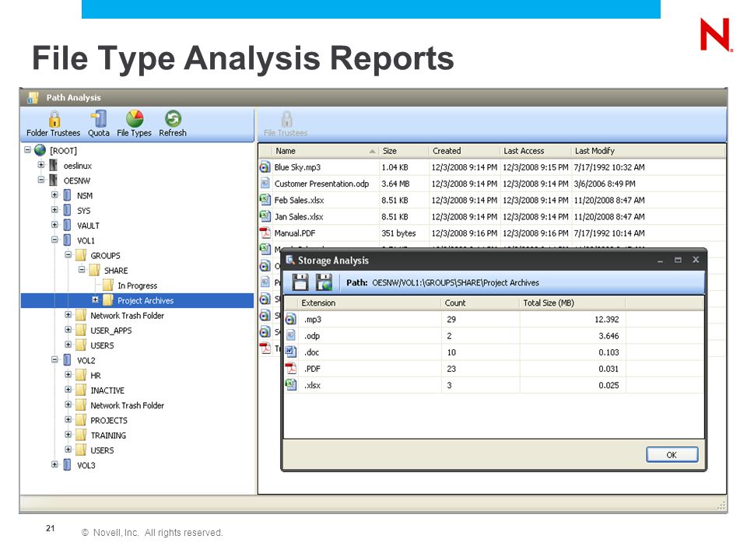Click the Customer Presentation.odp file icon
This screenshot has height=560, width=747.
265,184
